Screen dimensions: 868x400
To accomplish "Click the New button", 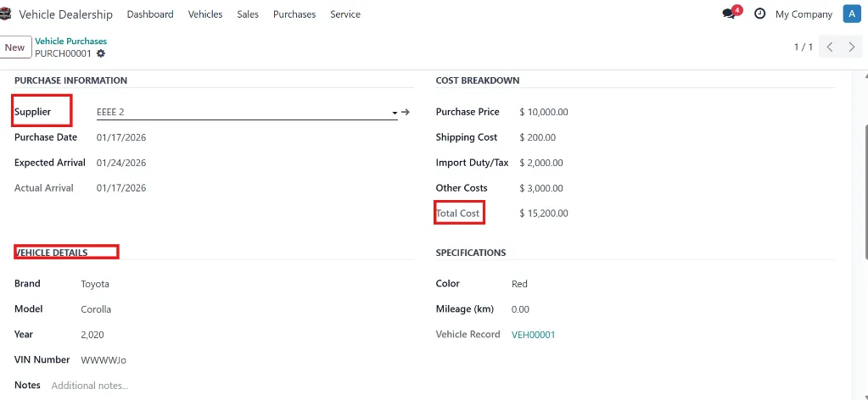I will click(x=15, y=47).
